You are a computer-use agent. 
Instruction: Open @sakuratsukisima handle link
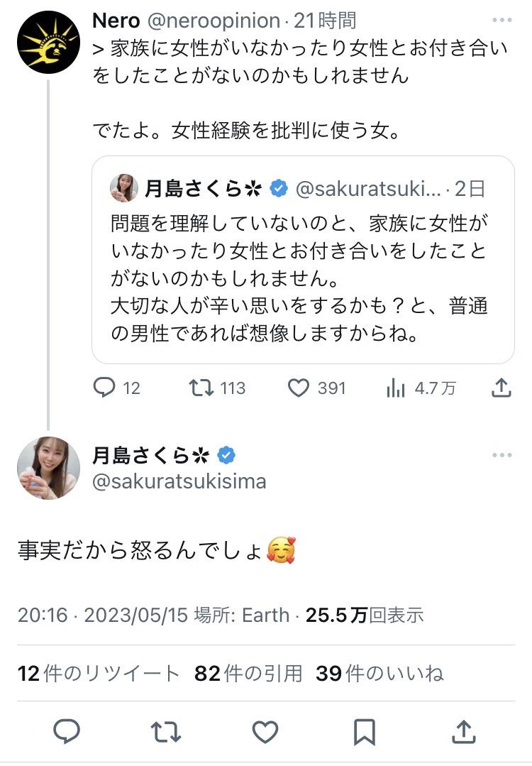click(x=179, y=481)
